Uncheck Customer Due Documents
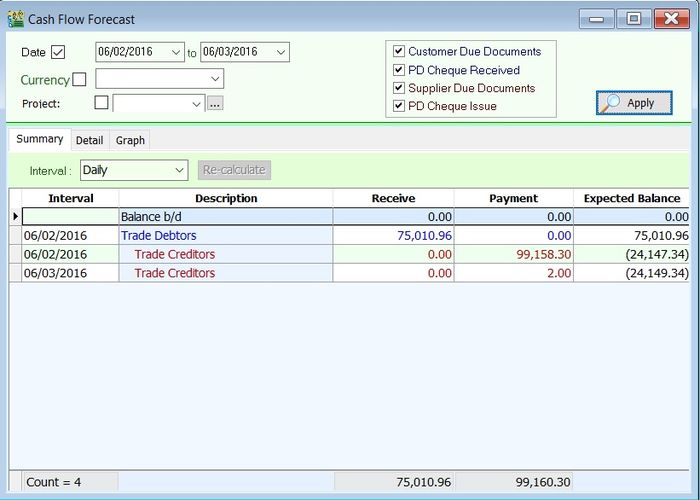 tap(399, 51)
